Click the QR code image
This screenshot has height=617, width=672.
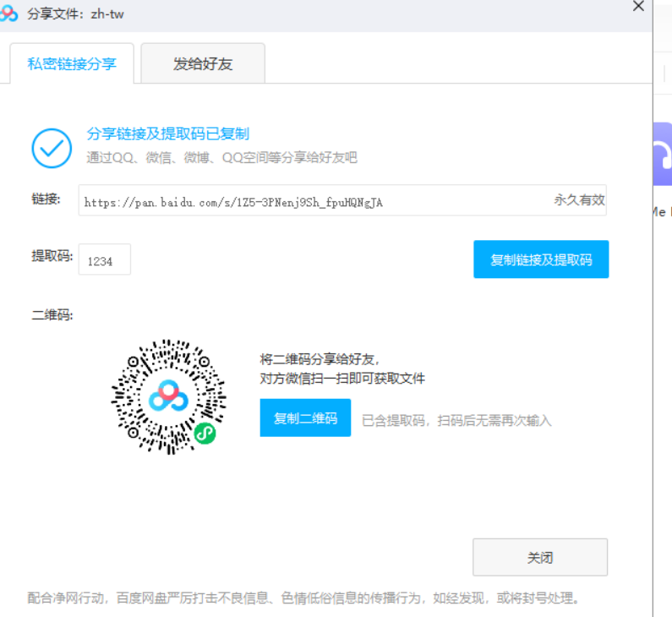pos(168,396)
